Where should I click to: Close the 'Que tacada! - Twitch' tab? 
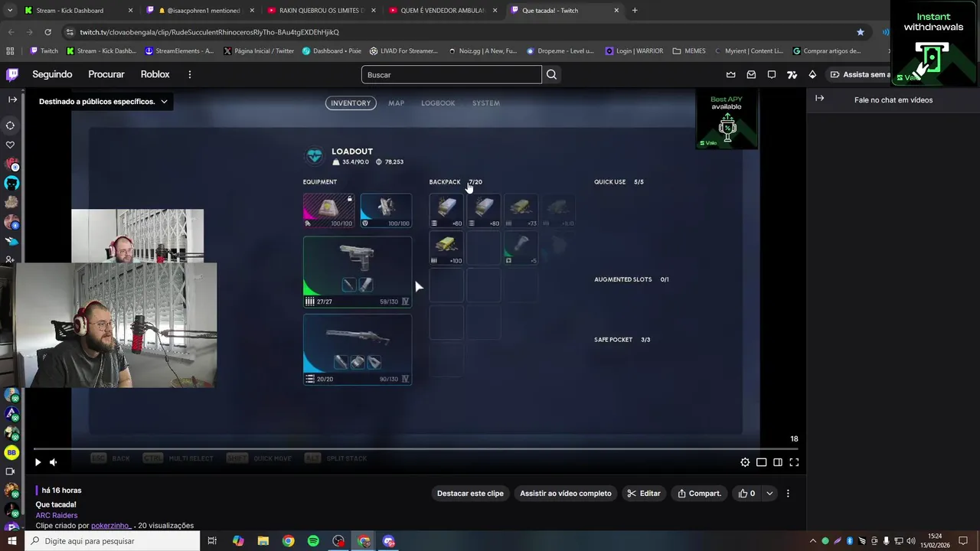click(x=616, y=11)
